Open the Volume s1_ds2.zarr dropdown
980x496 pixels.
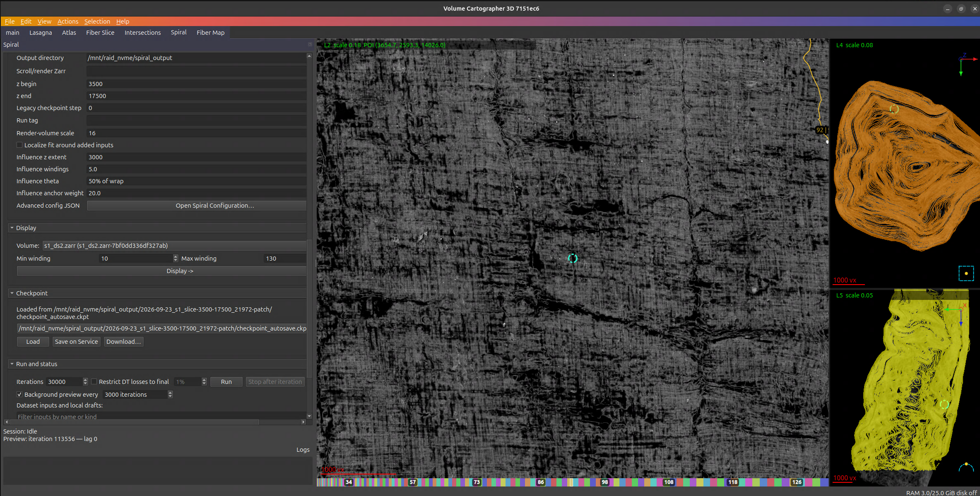coord(174,246)
